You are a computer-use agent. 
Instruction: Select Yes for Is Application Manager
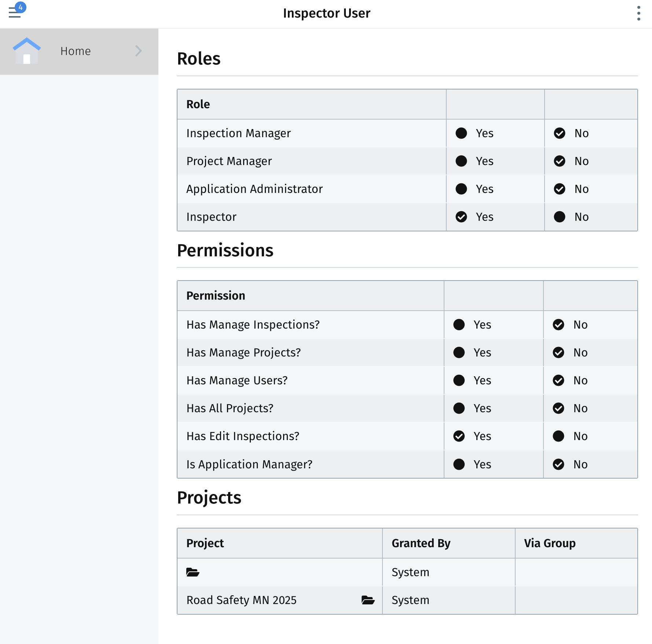(459, 464)
